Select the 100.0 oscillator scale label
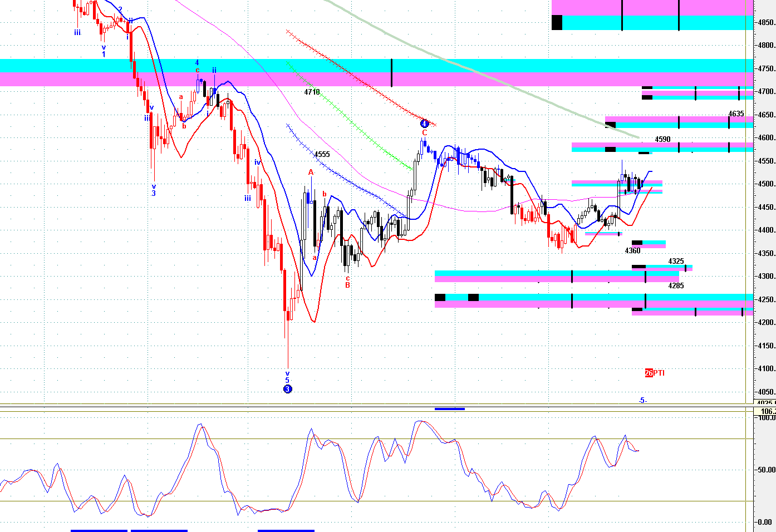The height and width of the screenshot is (532, 776). (x=766, y=417)
